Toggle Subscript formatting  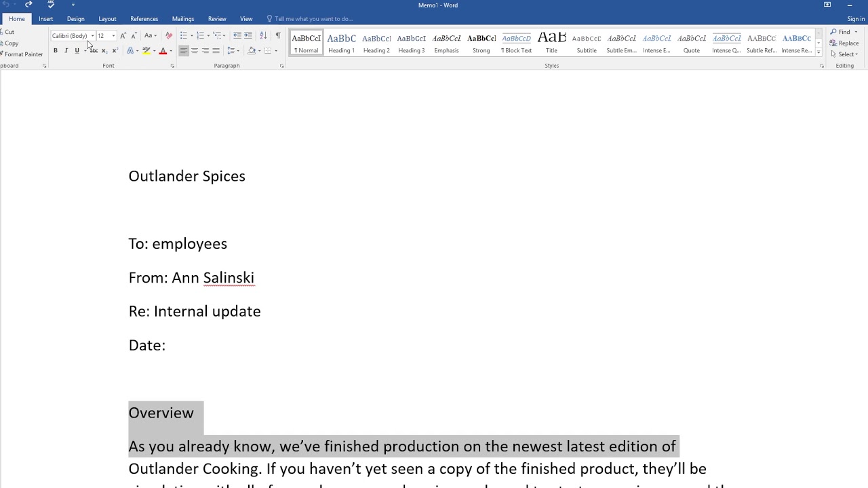[104, 51]
